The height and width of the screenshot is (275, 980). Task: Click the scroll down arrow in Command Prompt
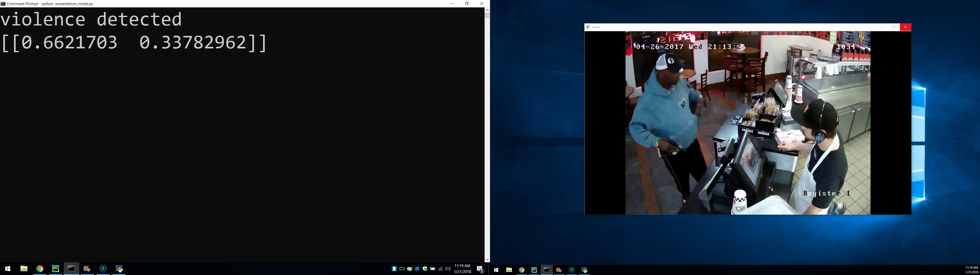pyautogui.click(x=487, y=259)
